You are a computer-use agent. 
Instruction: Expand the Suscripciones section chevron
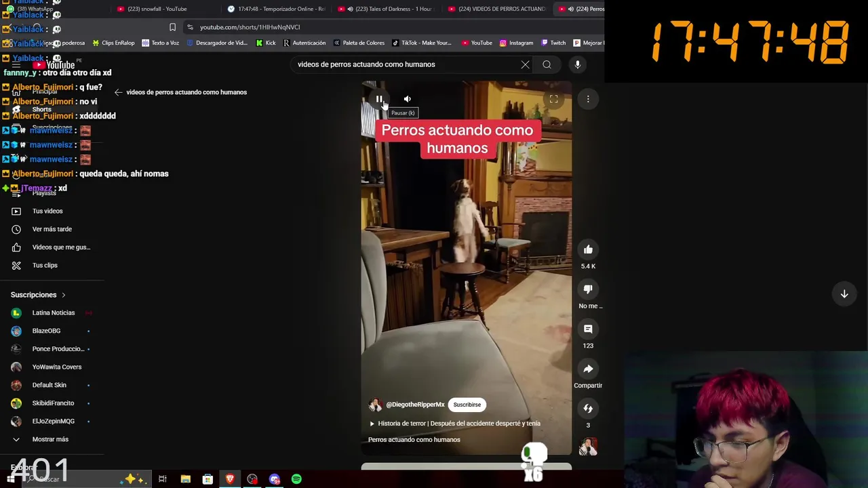tap(64, 295)
